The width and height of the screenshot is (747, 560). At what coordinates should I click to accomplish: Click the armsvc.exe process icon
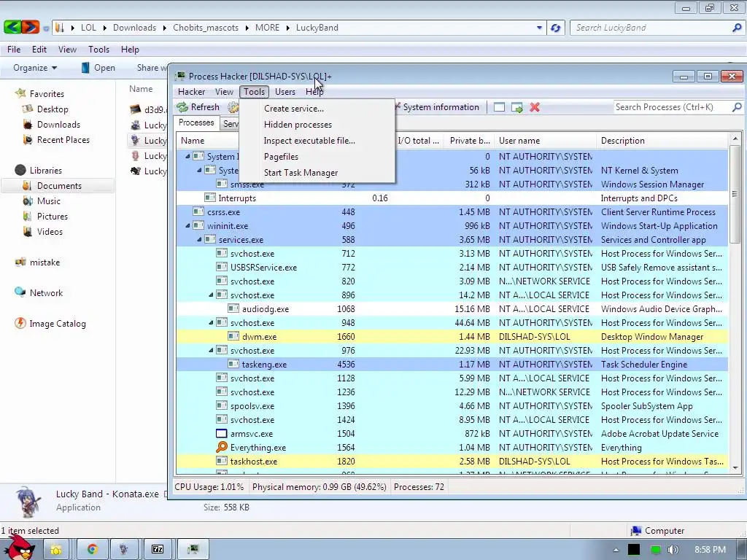[222, 433]
